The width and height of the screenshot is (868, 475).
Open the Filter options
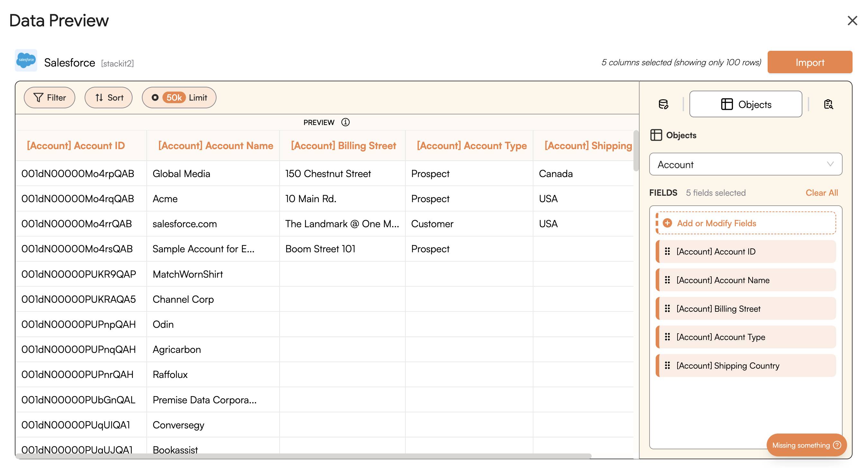(50, 98)
